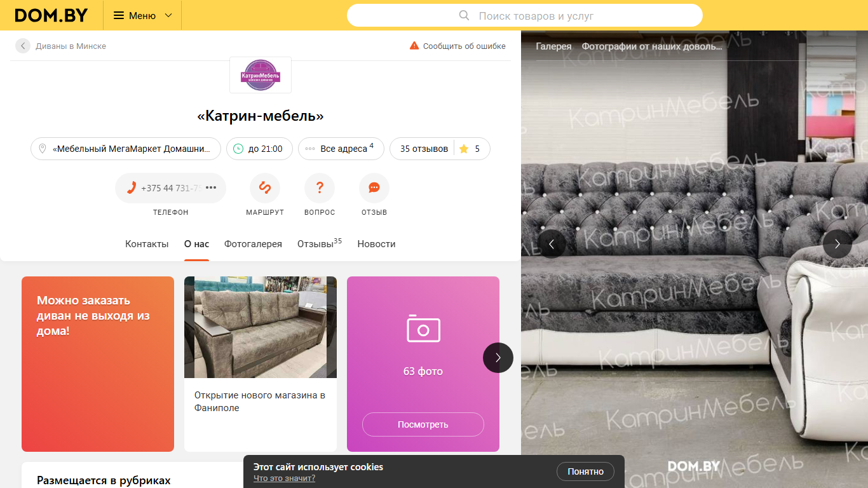Click the orange phone handset icon
This screenshot has width=868, height=488.
[132, 187]
